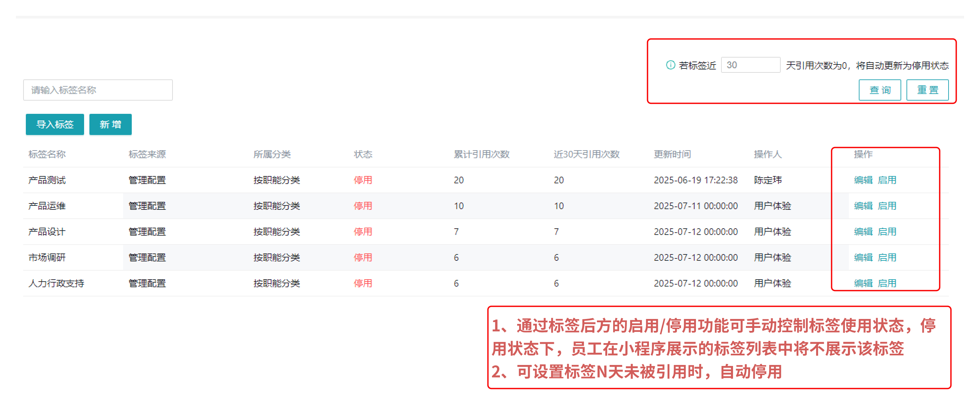
Task: Edit the 产品运维 tag row
Action: click(x=863, y=206)
